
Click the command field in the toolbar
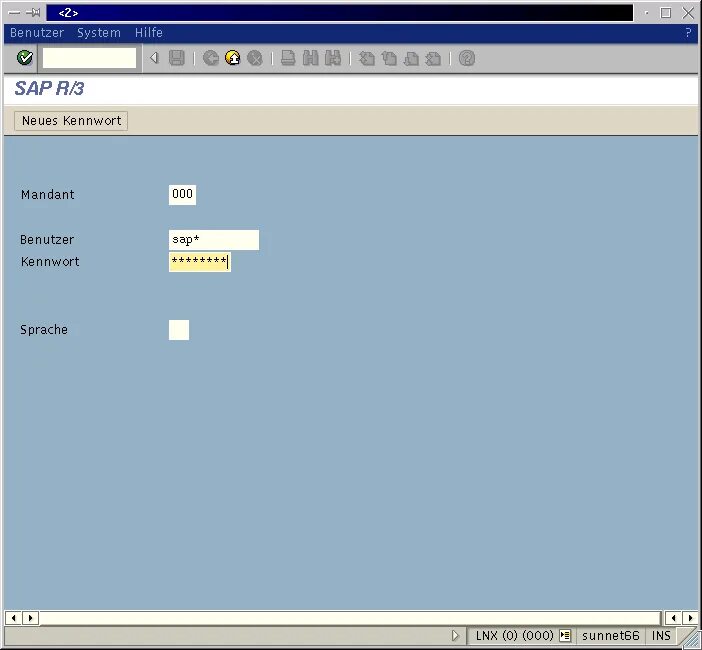(89, 58)
